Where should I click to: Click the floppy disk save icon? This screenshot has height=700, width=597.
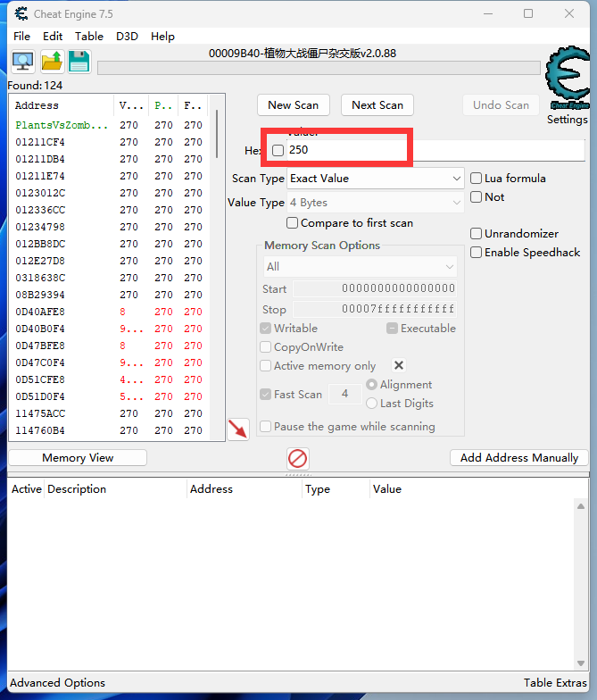click(79, 62)
